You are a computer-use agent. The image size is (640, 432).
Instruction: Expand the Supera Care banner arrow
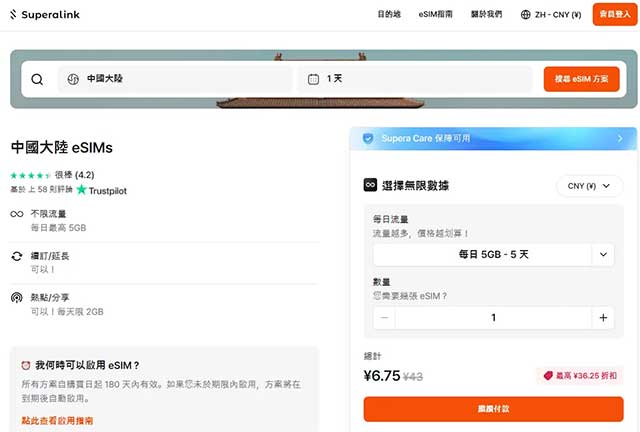pyautogui.click(x=620, y=138)
